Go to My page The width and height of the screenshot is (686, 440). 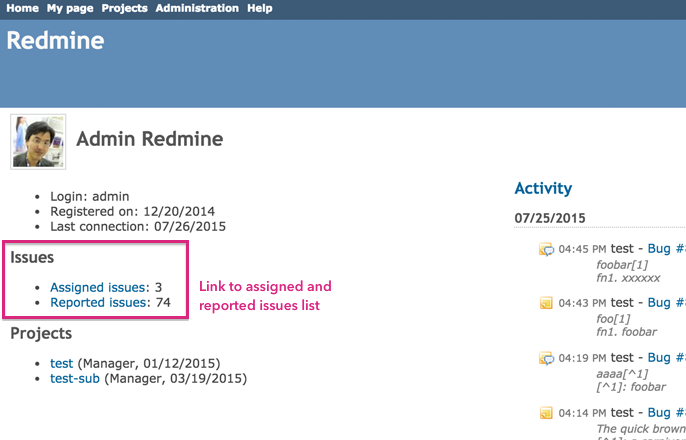tap(70, 8)
